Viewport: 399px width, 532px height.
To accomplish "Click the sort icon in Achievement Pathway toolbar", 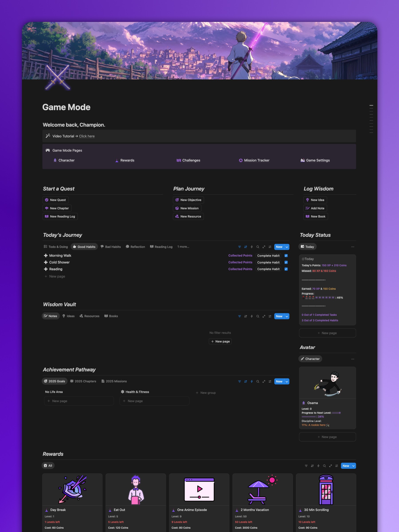I will (246, 381).
